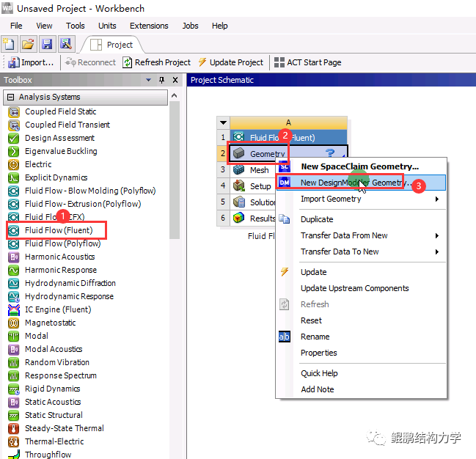Image resolution: width=476 pixels, height=459 pixels.
Task: Click the Toolbox scroll up arrow
Action: pyautogui.click(x=175, y=95)
